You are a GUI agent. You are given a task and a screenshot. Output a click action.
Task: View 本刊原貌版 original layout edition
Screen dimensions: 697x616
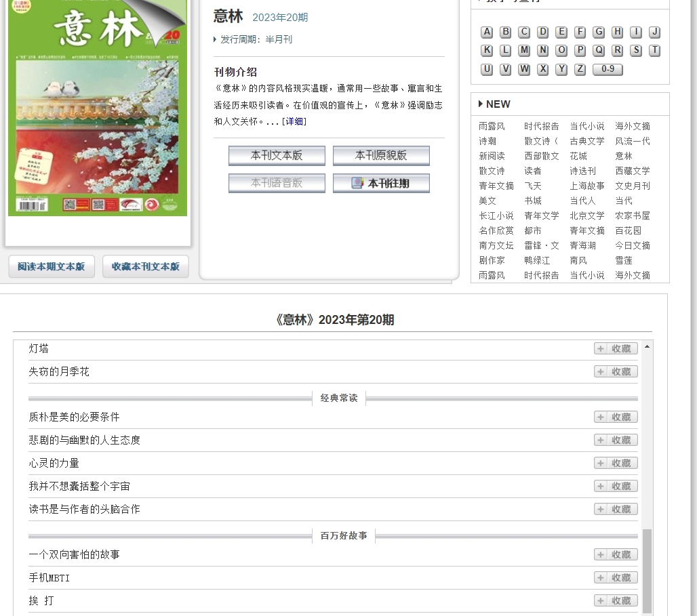tap(381, 155)
